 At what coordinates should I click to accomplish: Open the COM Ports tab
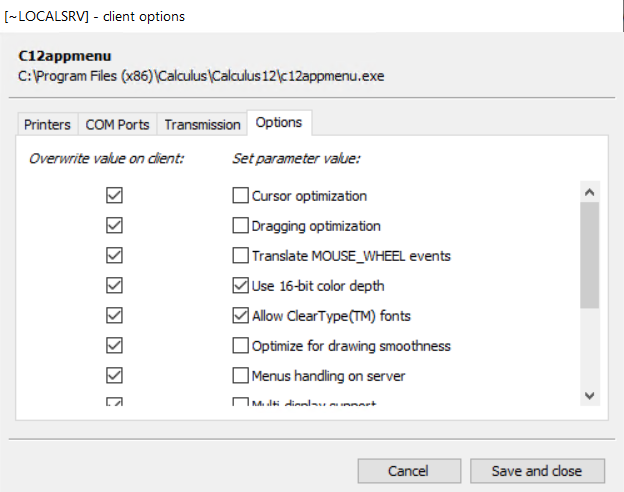tap(117, 124)
